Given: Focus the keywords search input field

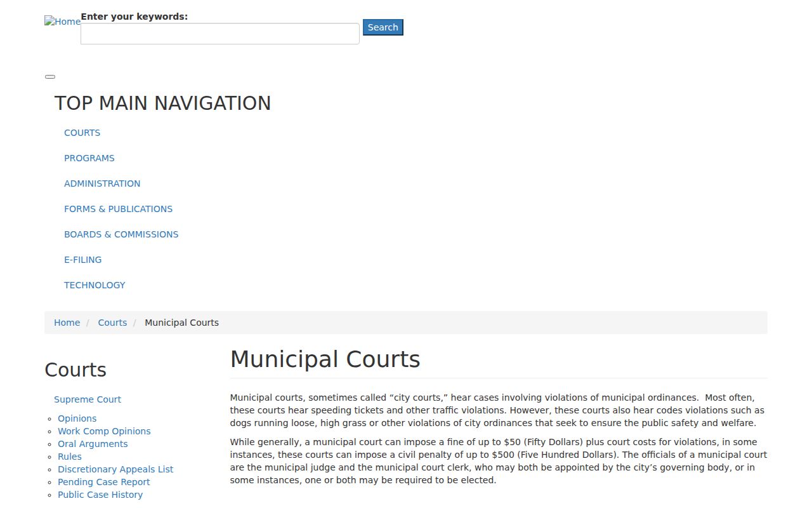Looking at the screenshot, I should pyautogui.click(x=220, y=34).
